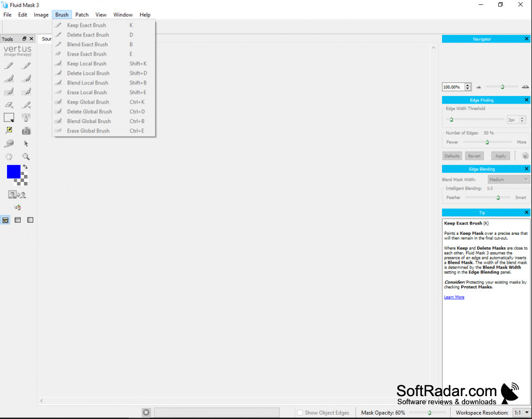Select the Keep Local Brush tool in Tools panel
This screenshot has width=532, height=419.
pyautogui.click(x=9, y=78)
